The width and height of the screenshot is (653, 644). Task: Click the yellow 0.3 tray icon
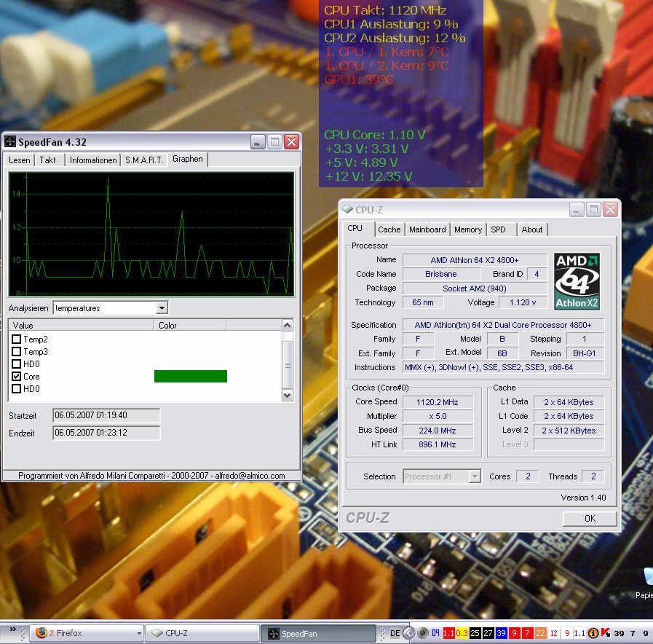[462, 633]
